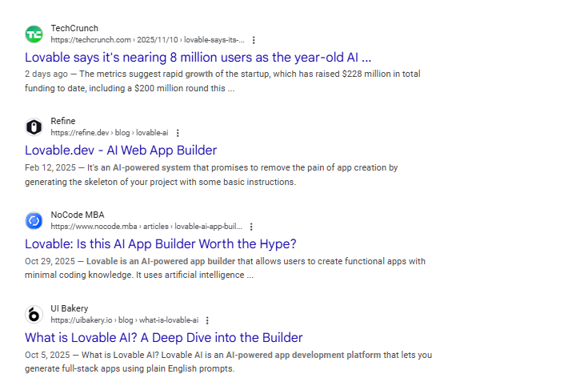588x386 pixels.
Task: Open 'Lovable.dev - AI Web App Builder' link
Action: (x=121, y=151)
